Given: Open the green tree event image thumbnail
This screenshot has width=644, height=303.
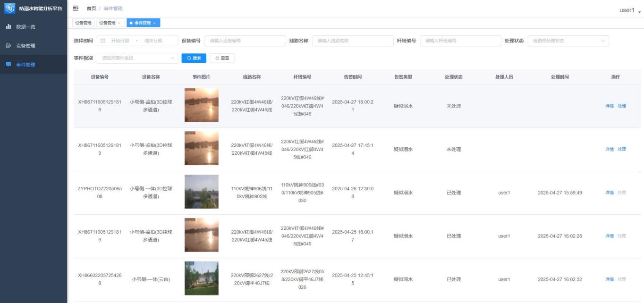Looking at the screenshot, I should pos(202,278).
